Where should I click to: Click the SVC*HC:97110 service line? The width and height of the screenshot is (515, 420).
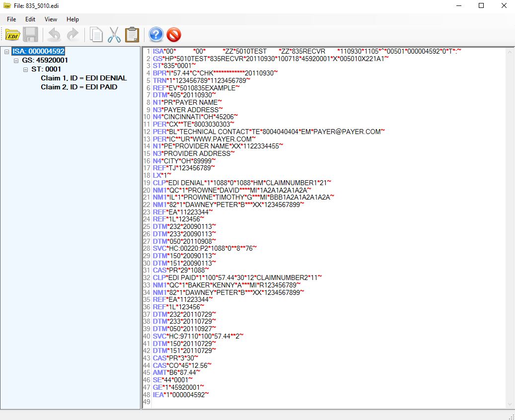coord(198,336)
